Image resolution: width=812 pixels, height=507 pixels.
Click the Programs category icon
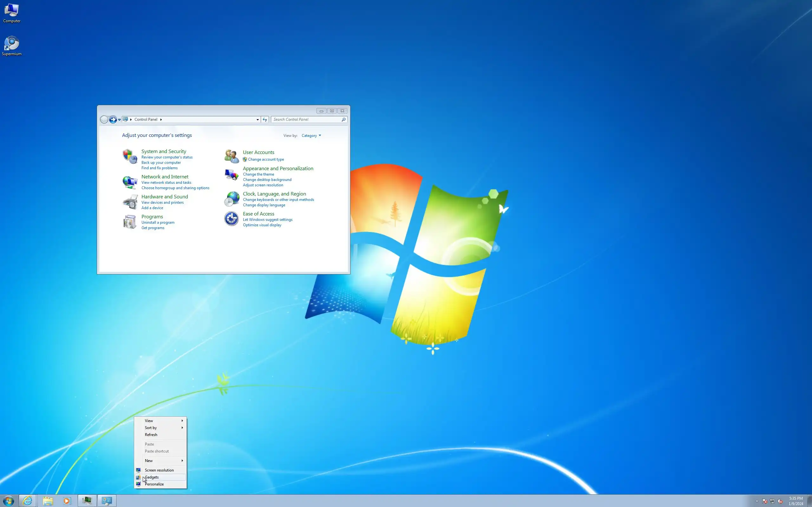[x=130, y=221]
